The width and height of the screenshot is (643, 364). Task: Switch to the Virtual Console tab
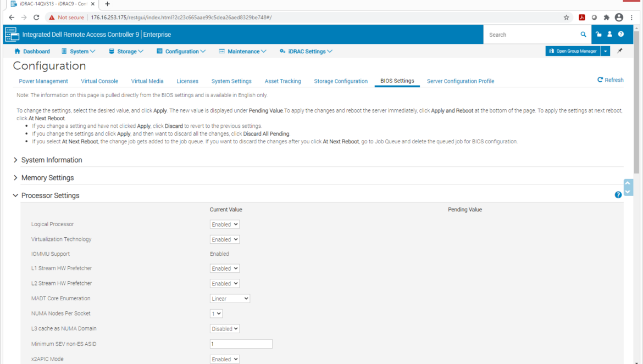coord(99,81)
